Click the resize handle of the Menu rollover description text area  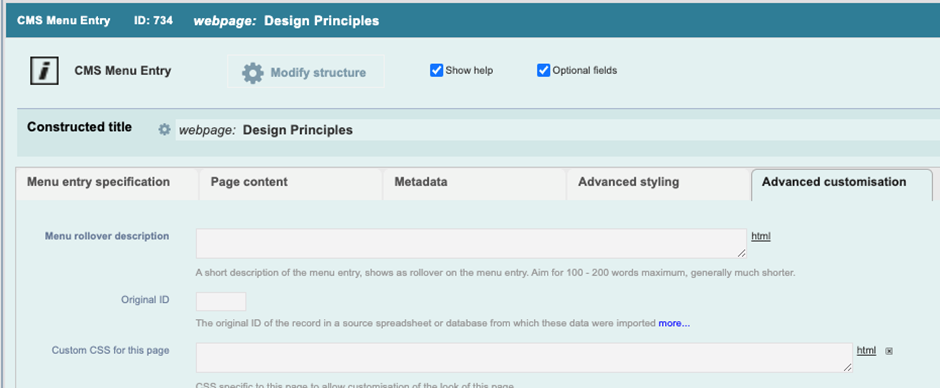742,254
